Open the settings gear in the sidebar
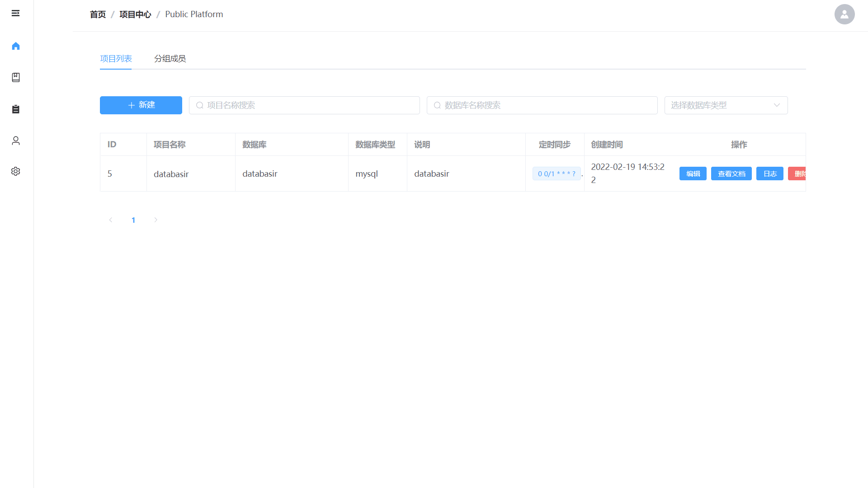 [x=16, y=171]
